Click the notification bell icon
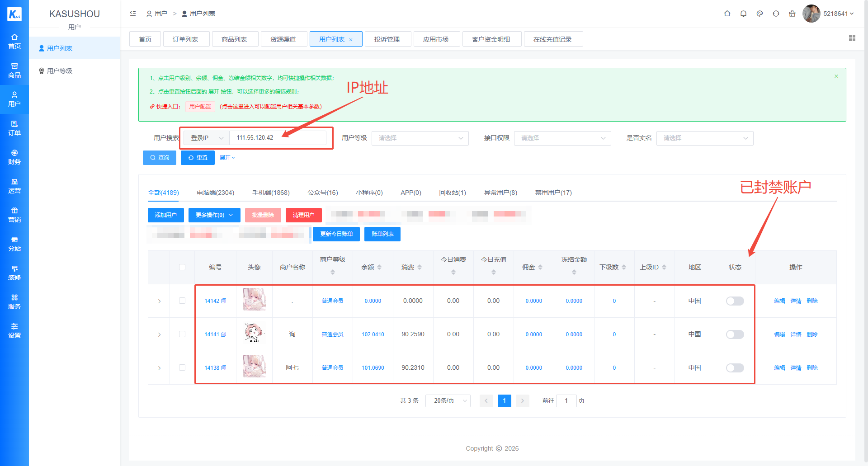868x466 pixels. click(x=743, y=14)
